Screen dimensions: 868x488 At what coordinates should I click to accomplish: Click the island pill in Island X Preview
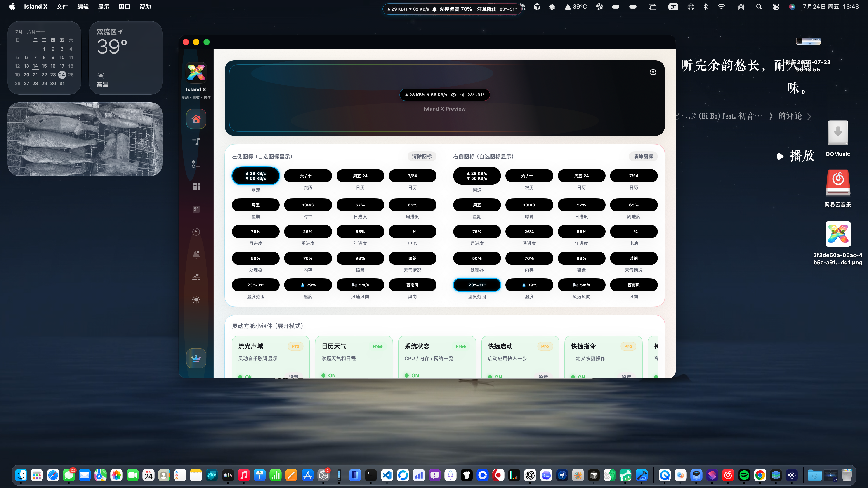point(444,95)
